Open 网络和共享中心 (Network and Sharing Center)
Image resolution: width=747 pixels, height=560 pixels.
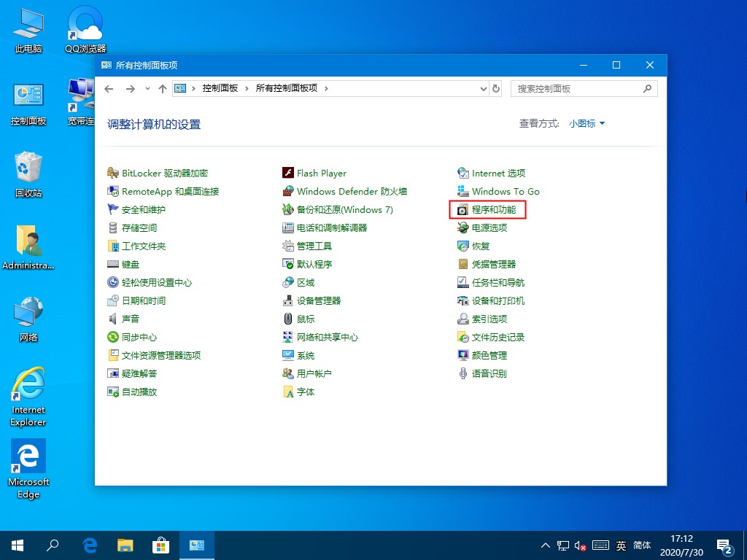click(x=328, y=337)
